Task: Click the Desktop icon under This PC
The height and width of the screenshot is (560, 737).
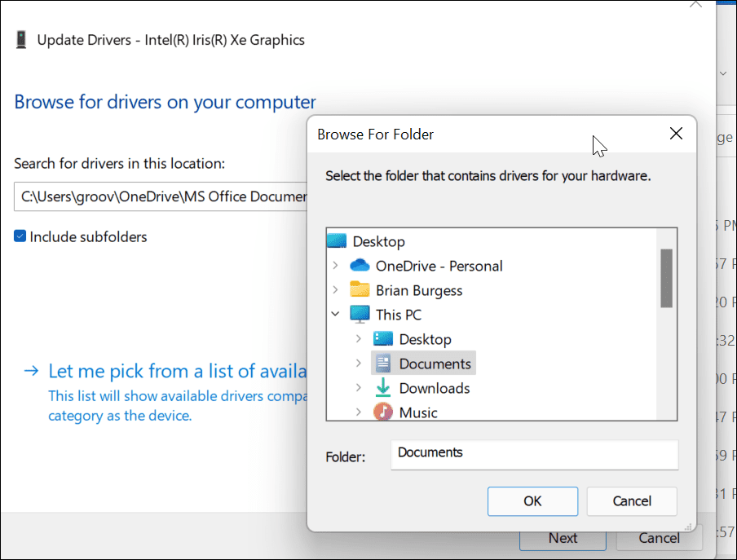Action: pyautogui.click(x=382, y=339)
